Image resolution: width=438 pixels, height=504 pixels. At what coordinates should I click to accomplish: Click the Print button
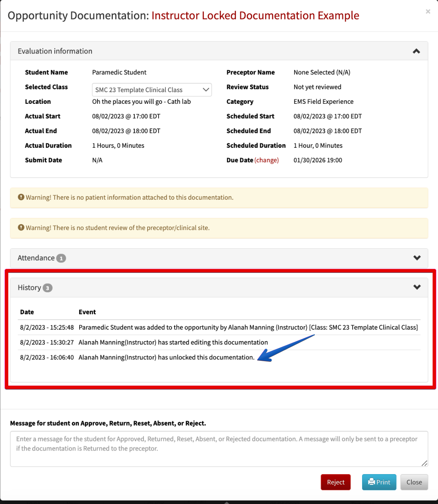pos(379,482)
